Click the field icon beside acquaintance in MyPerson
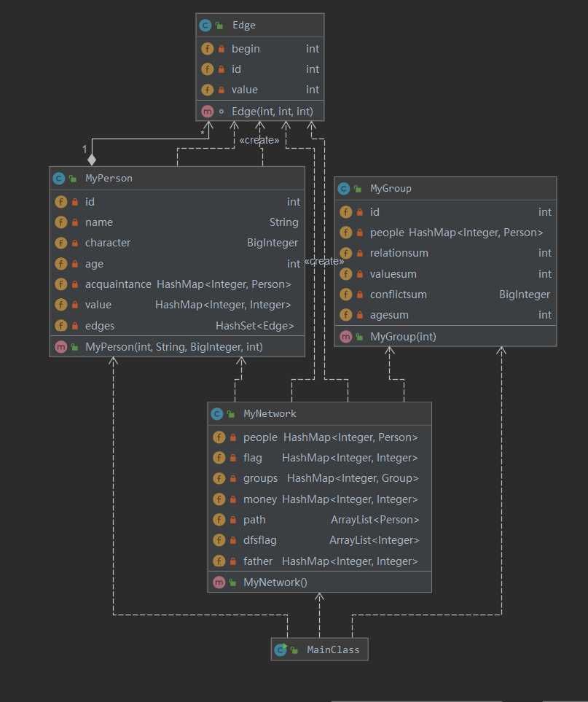The height and width of the screenshot is (702, 588). (60, 284)
